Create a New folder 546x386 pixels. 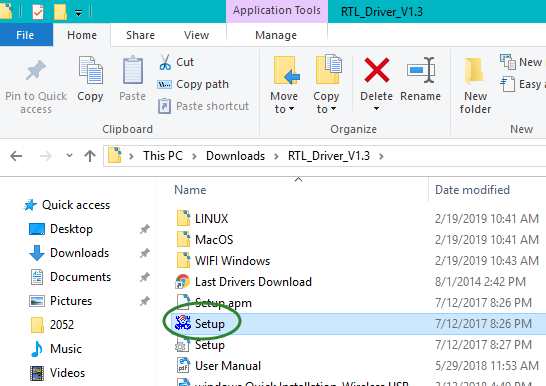point(475,85)
